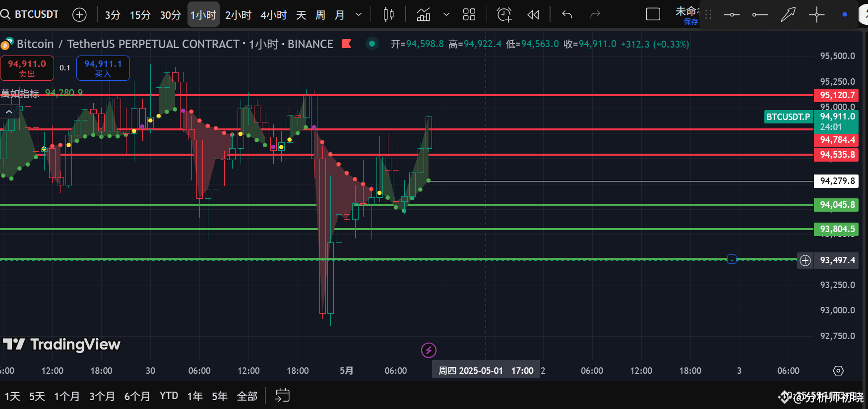868x409 pixels.
Task: Click the 萬如指标 indicator legend label
Action: tap(20, 93)
